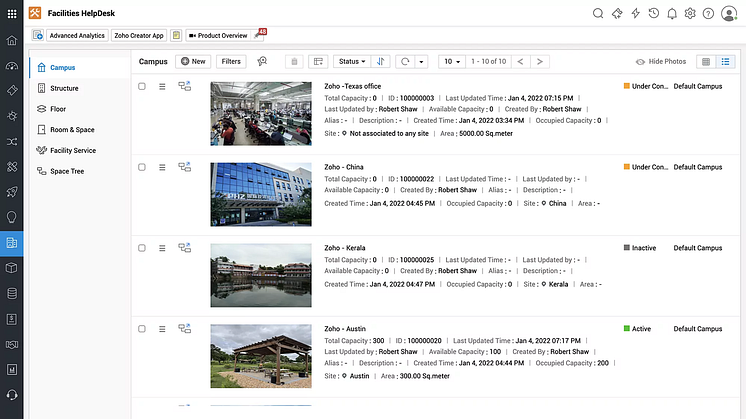Open the settings gear icon
The width and height of the screenshot is (746, 419).
pos(690,13)
